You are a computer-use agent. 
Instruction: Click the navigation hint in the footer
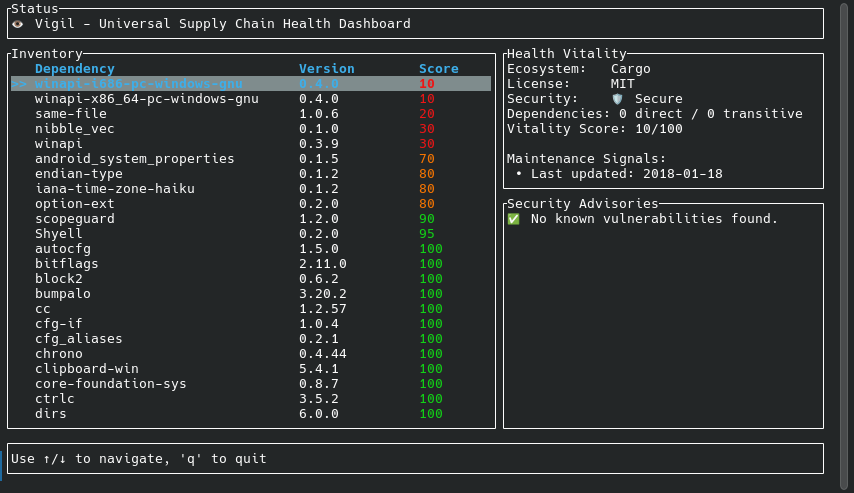point(139,459)
